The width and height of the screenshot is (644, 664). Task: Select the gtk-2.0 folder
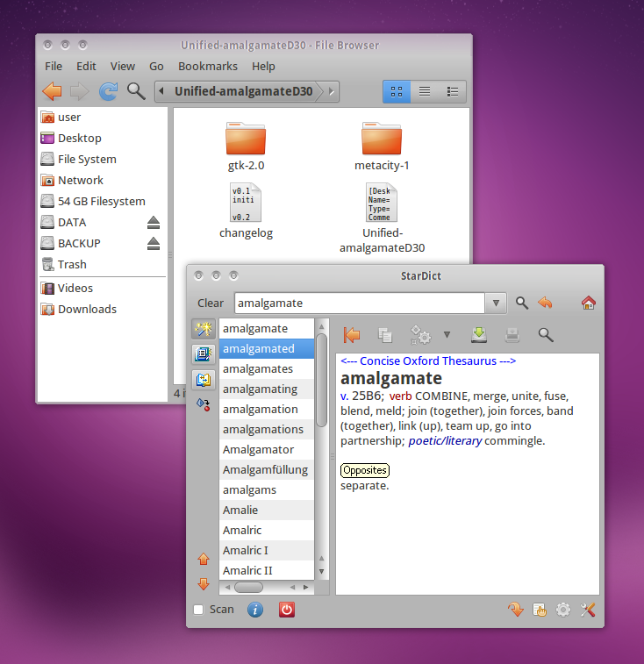pyautogui.click(x=246, y=146)
